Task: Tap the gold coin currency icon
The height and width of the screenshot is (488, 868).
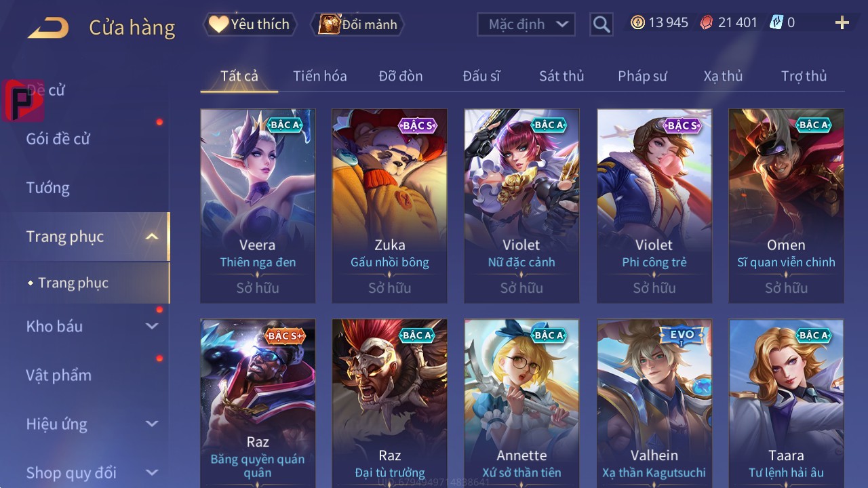Action: click(x=637, y=22)
